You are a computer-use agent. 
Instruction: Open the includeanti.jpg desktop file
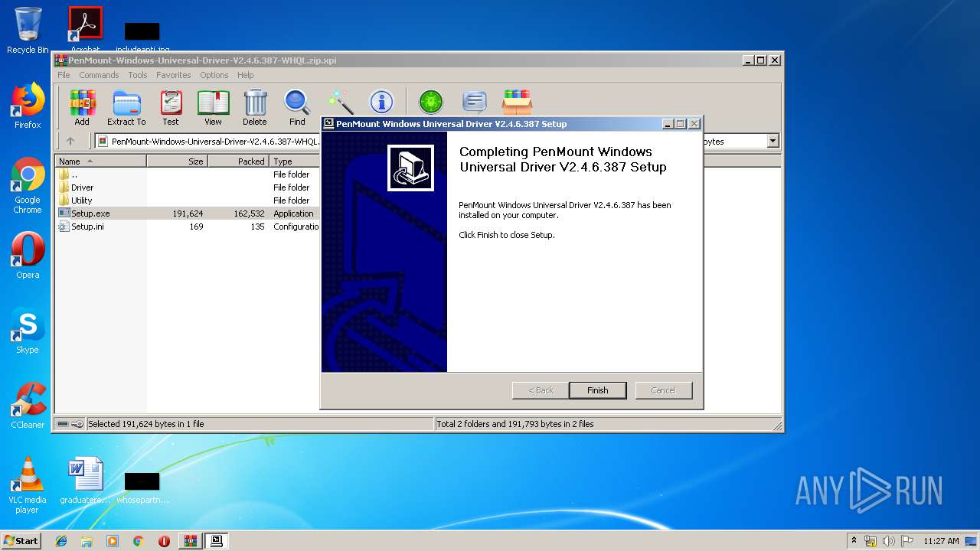coord(142,37)
